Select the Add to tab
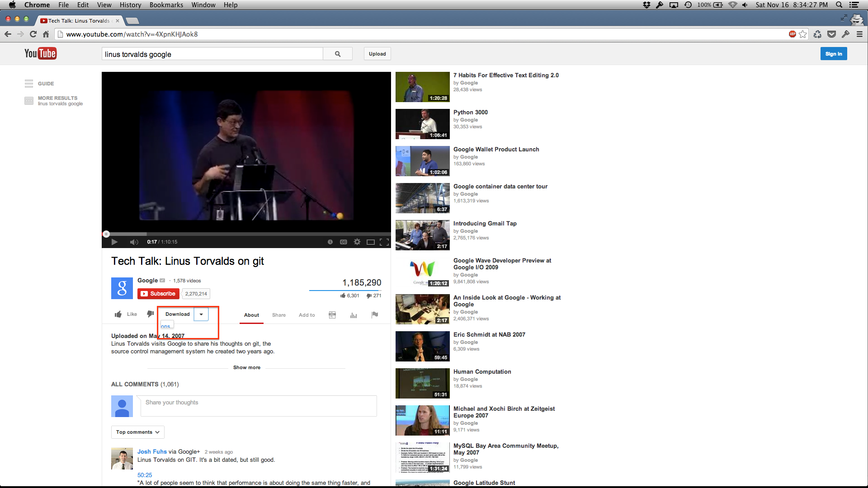 307,315
